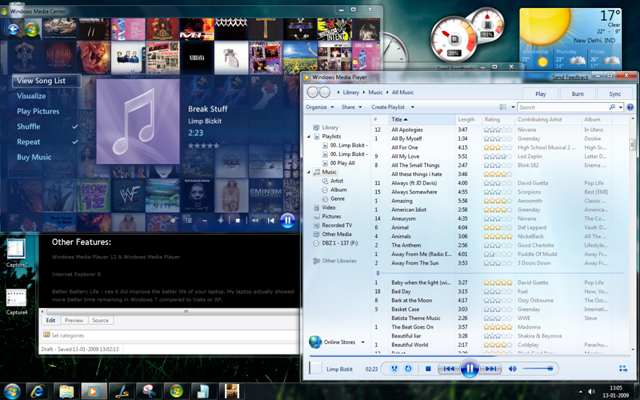Click the Online Stores globe icon
Viewport: 640px width, 400px height.
pyautogui.click(x=315, y=342)
